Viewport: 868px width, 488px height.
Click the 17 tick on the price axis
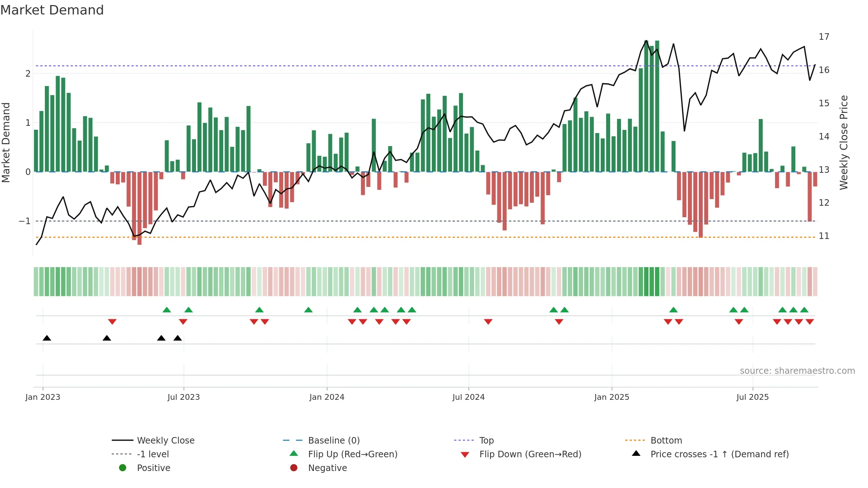pos(824,37)
